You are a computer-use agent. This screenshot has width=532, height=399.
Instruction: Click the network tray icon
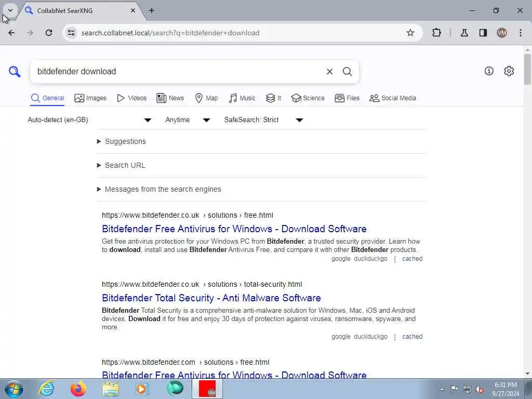click(467, 390)
